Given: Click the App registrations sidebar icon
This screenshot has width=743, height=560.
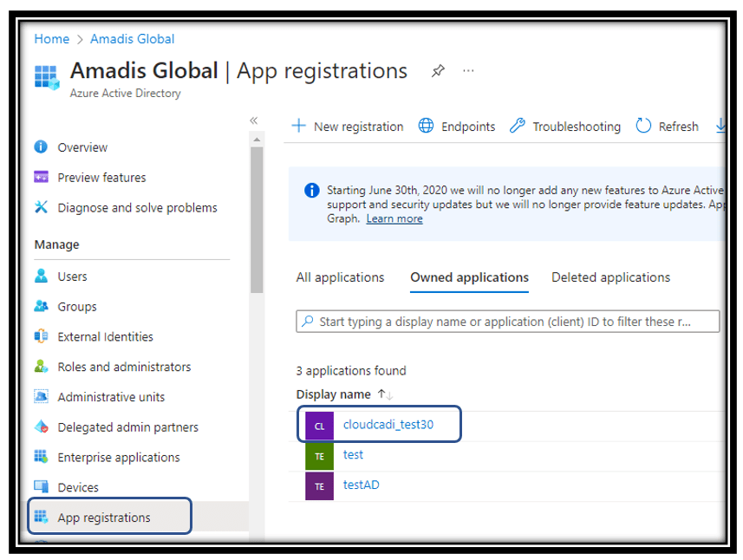Looking at the screenshot, I should tap(42, 517).
